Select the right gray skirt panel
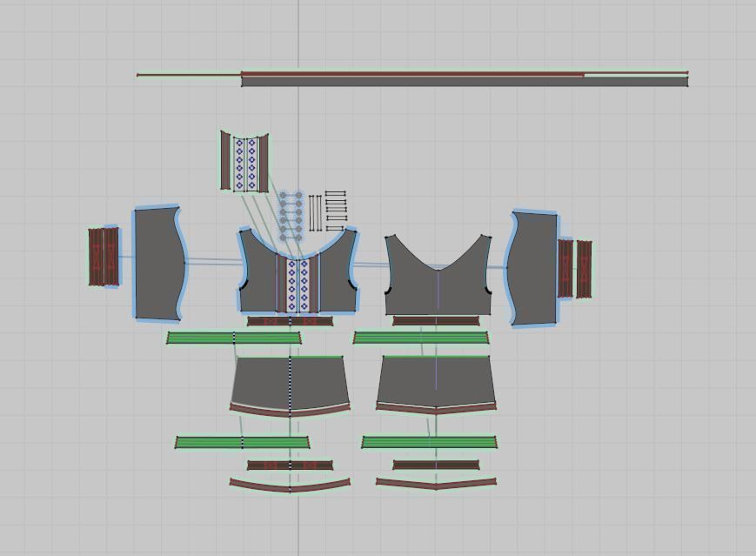This screenshot has width=756, height=556. 437,381
